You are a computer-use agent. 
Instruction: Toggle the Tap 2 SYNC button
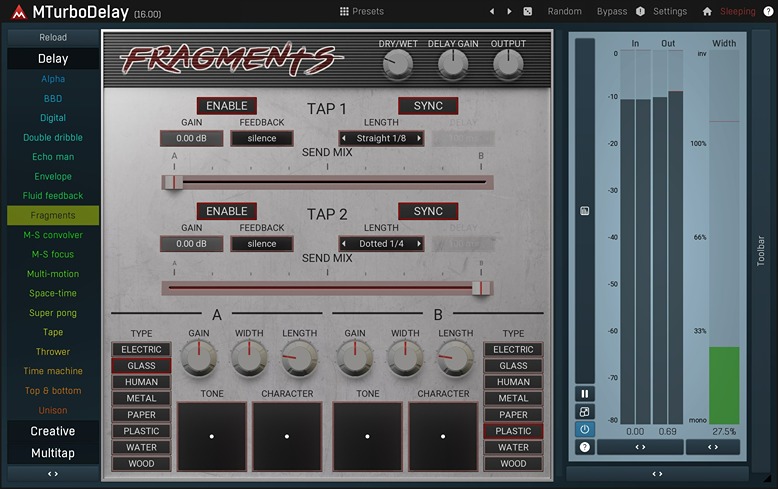coord(428,211)
